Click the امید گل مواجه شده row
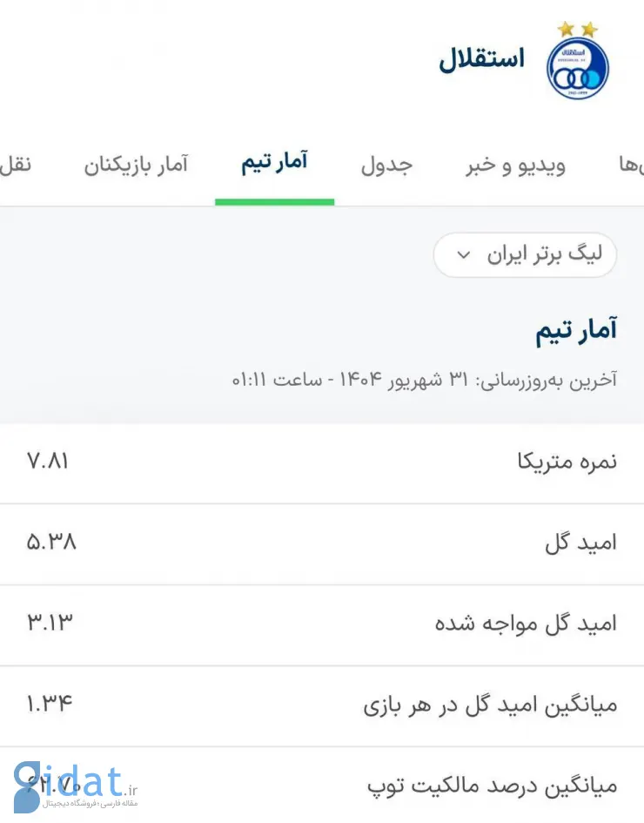644x823 pixels. (x=322, y=625)
